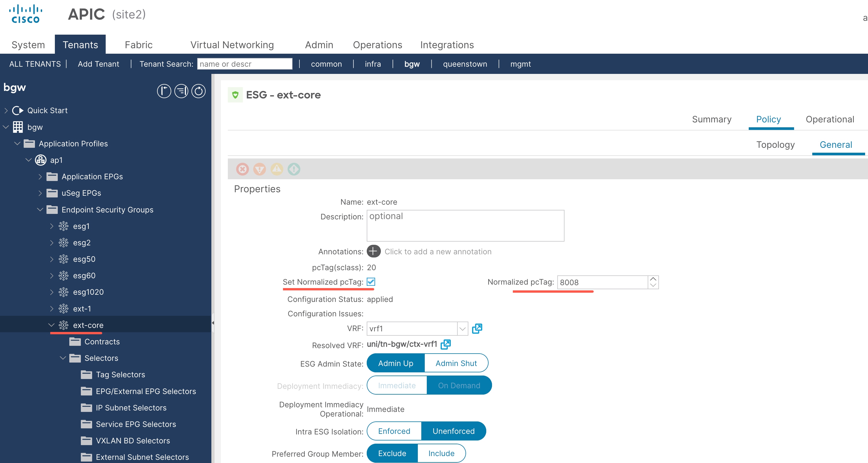Click the esg50 security group icon
Image resolution: width=868 pixels, height=463 pixels.
click(x=63, y=259)
